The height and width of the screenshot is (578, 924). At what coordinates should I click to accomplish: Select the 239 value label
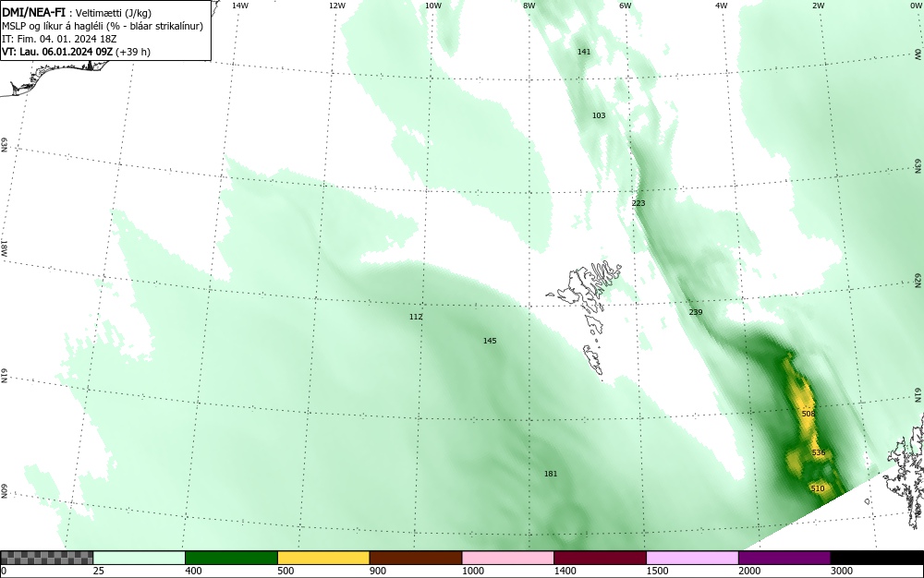pos(696,312)
